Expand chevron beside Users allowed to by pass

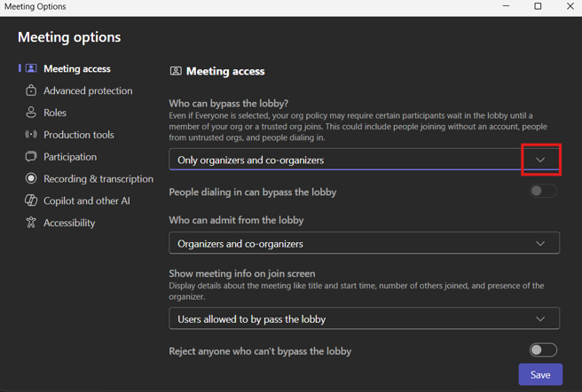[540, 319]
